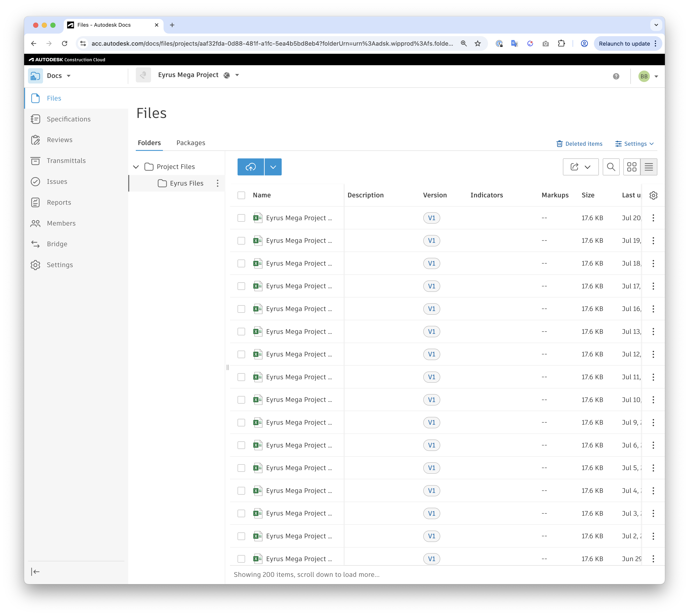Click the Docs product icon
Screen dimensions: 689x616
(35, 76)
